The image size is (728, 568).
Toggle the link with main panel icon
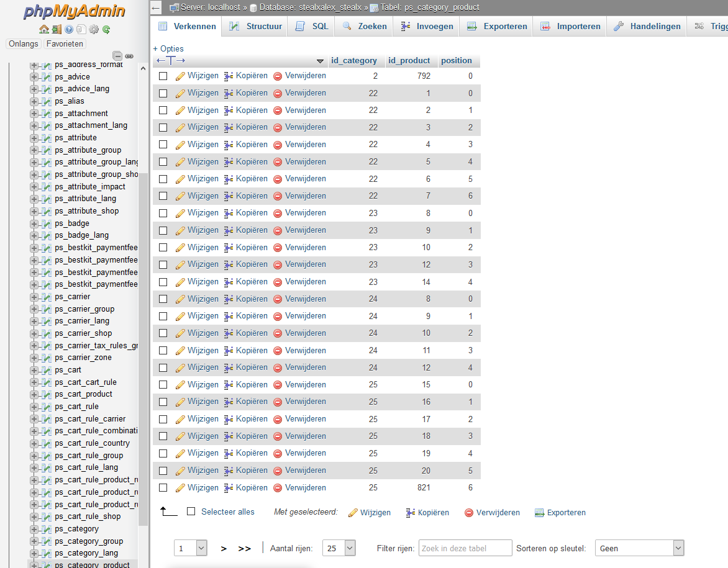click(129, 56)
